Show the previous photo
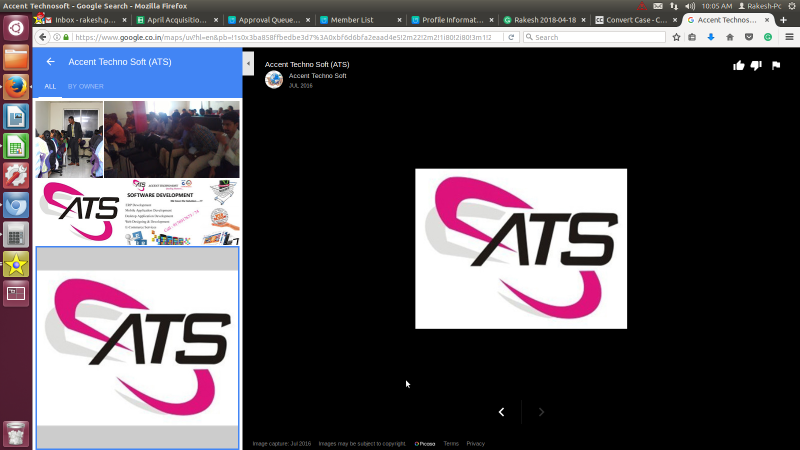This screenshot has width=800, height=450. 501,412
